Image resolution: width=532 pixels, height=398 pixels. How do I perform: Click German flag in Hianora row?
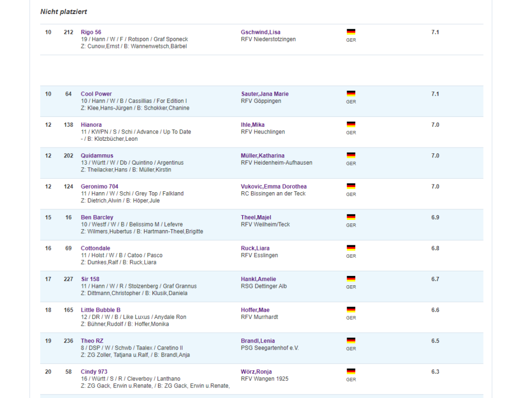point(351,125)
